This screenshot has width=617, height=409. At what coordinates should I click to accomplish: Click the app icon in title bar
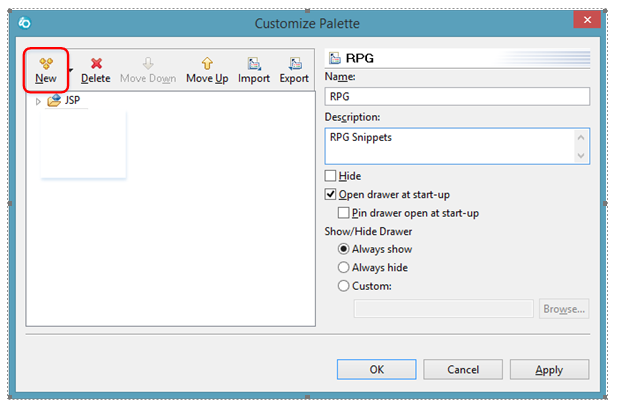[x=28, y=23]
